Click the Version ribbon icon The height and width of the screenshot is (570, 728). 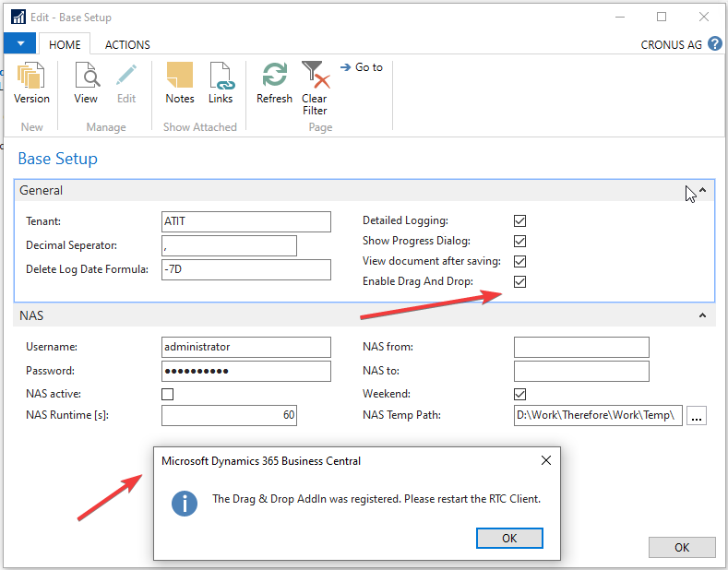pyautogui.click(x=31, y=76)
